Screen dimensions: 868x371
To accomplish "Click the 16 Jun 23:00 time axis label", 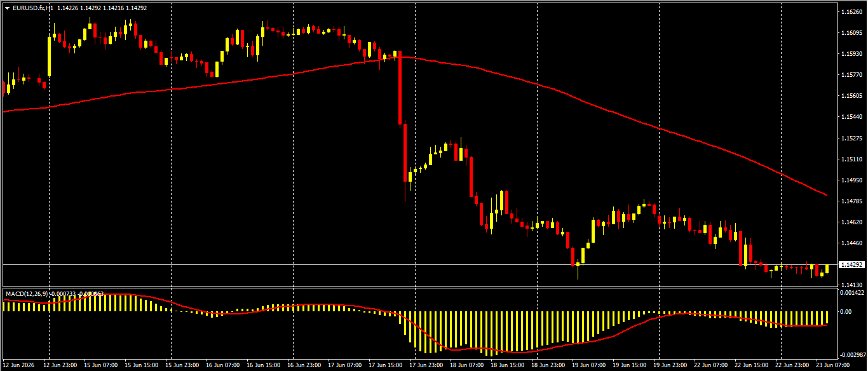I will 304,365.
